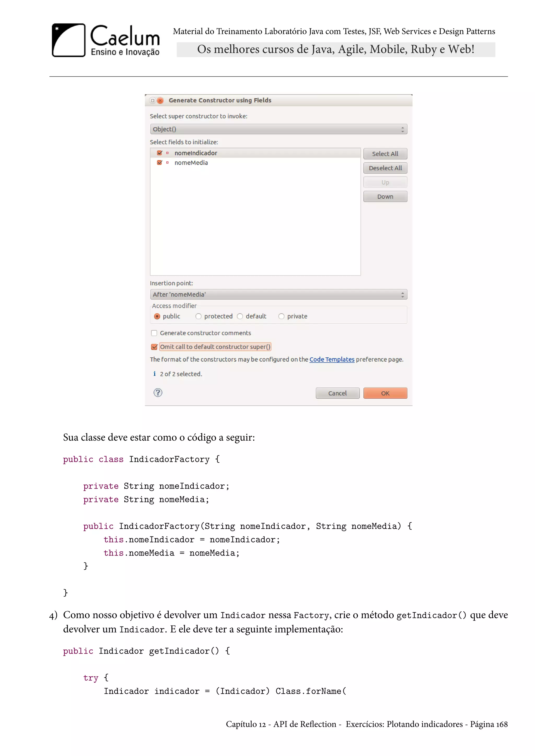
Task: Click the '2 of 2 selected.' status text
Action: [181, 374]
